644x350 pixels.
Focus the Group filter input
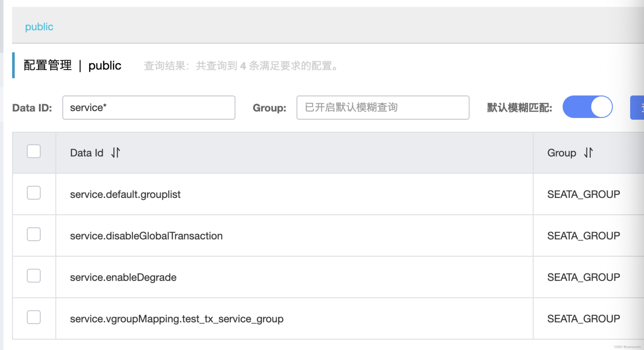[383, 108]
